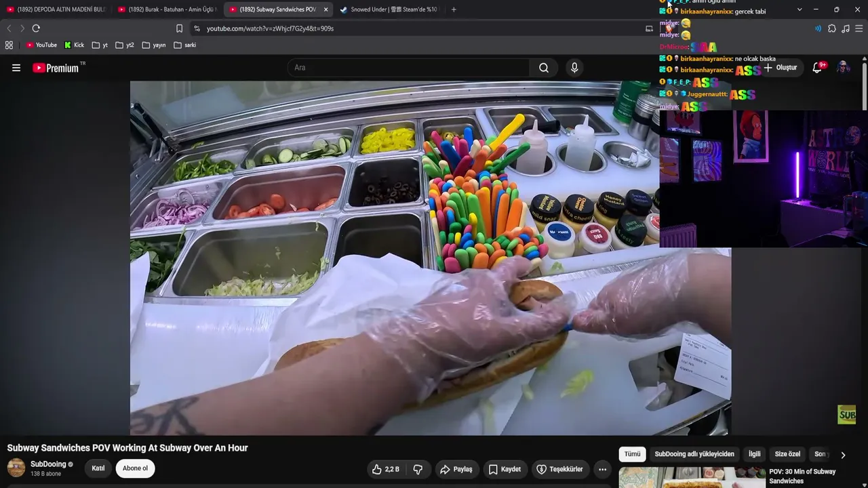This screenshot has width=868, height=488.
Task: Click the address bar URL
Action: 270,28
